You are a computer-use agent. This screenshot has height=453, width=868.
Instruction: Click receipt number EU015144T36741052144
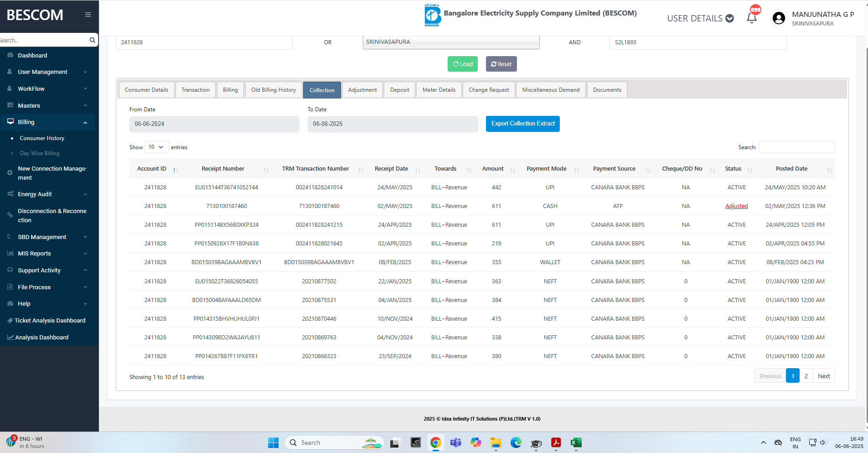pyautogui.click(x=226, y=187)
